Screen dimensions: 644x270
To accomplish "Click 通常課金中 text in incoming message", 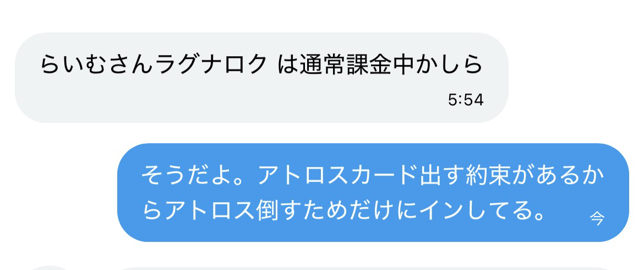I will click(x=356, y=64).
